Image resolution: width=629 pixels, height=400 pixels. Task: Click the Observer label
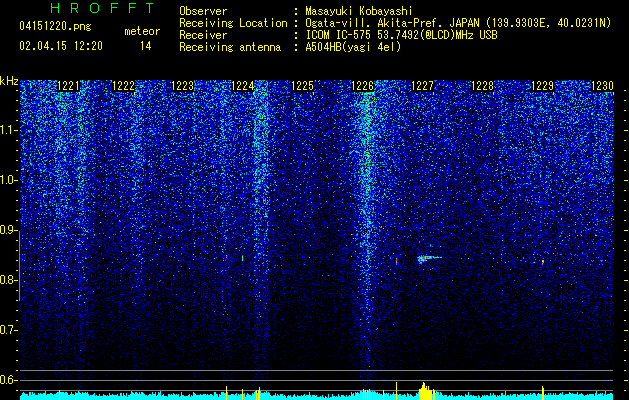[203, 11]
